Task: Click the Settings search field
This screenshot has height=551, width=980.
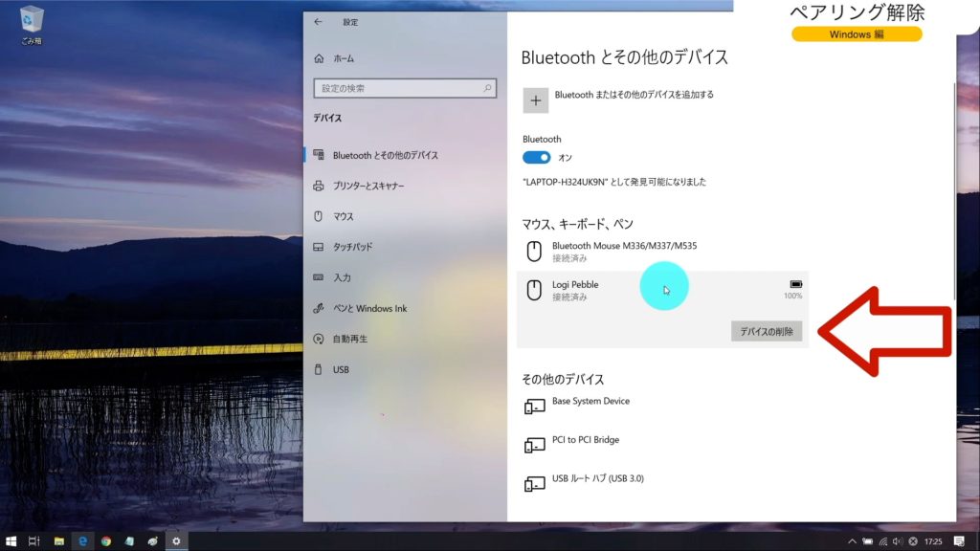Action: [x=405, y=88]
